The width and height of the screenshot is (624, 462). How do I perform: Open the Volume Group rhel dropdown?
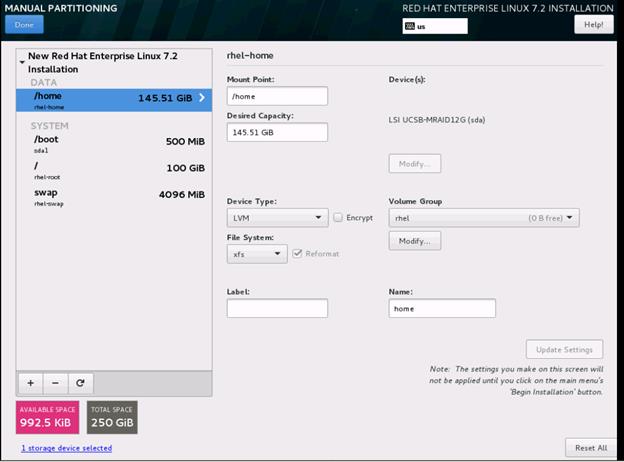pyautogui.click(x=484, y=218)
